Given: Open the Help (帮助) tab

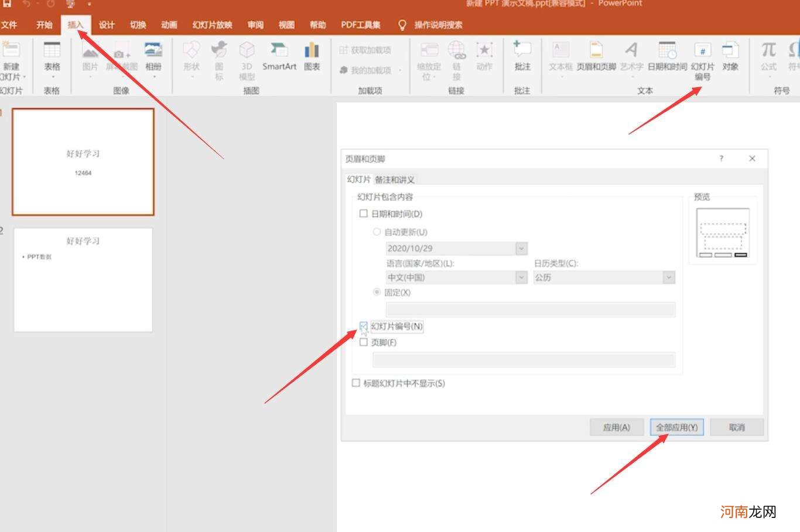Looking at the screenshot, I should point(318,25).
